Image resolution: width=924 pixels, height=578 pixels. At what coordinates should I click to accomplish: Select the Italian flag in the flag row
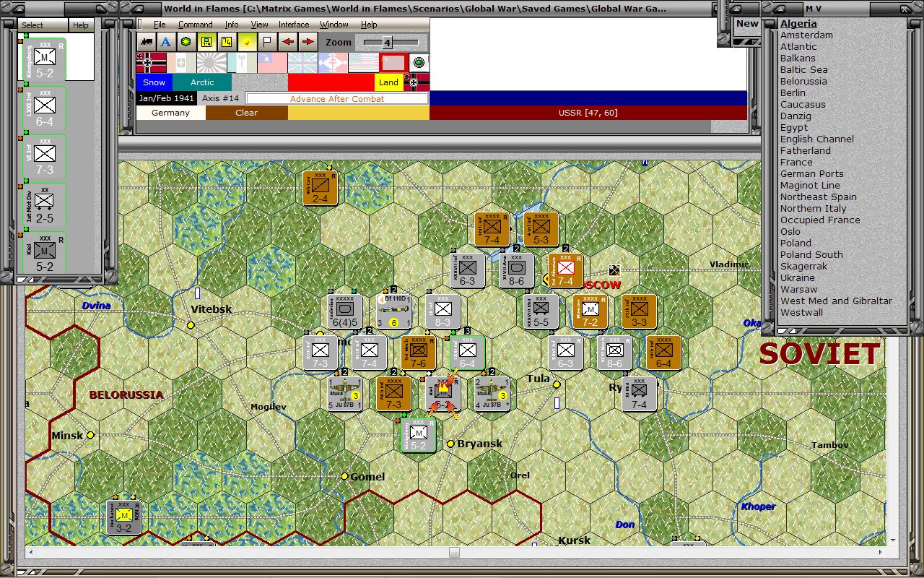click(x=181, y=63)
